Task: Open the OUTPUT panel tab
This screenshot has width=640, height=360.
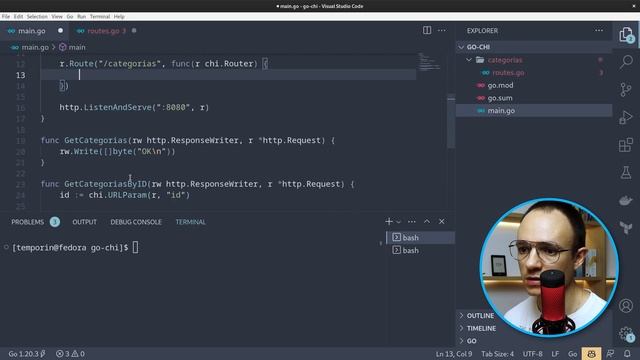Action: [x=84, y=222]
